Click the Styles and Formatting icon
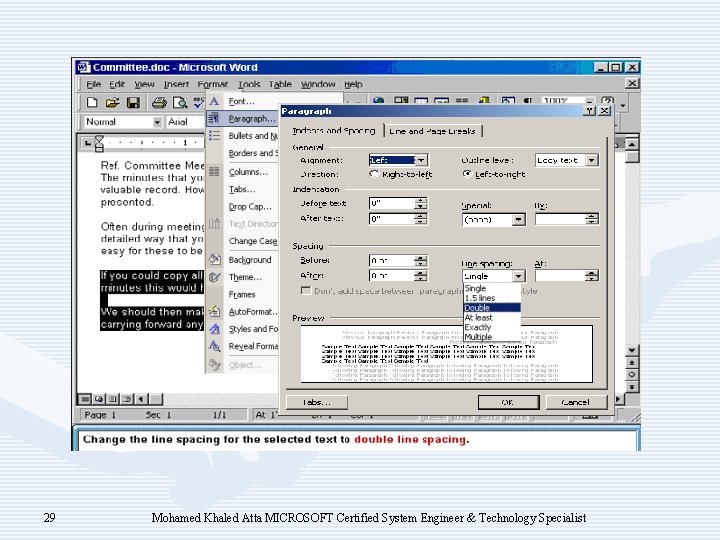Image resolution: width=720 pixels, height=540 pixels. pos(214,329)
